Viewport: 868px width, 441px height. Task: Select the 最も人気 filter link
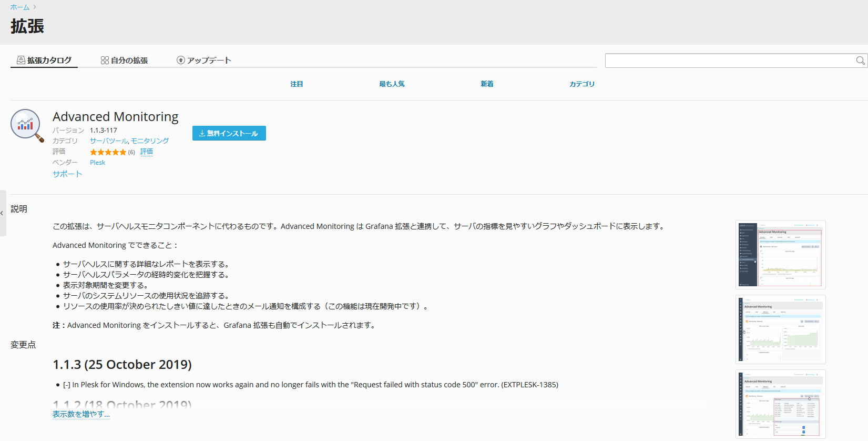pos(392,84)
